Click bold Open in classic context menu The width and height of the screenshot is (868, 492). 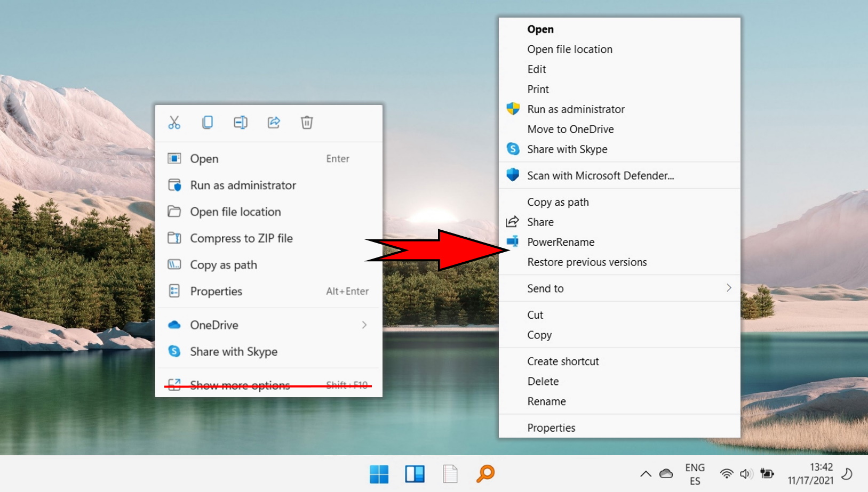pos(619,29)
